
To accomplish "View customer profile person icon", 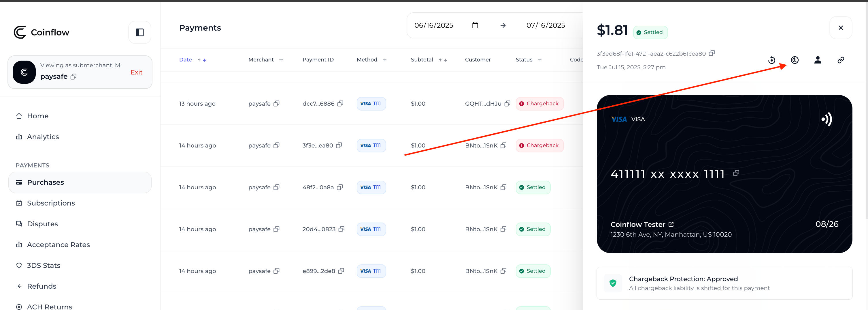I will 818,60.
